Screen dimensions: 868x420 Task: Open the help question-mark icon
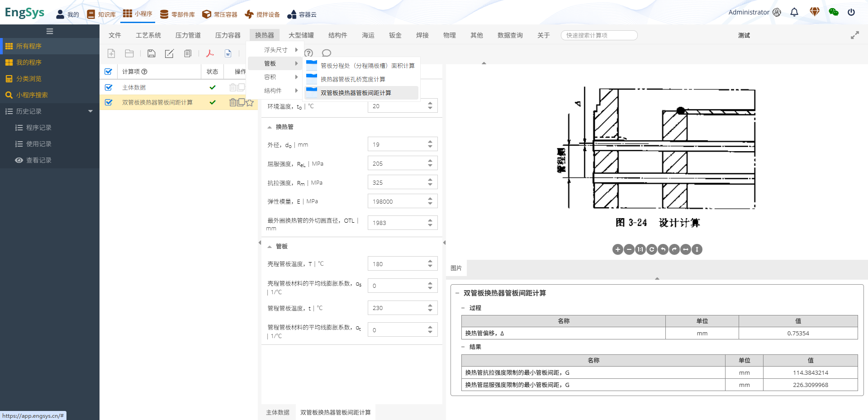point(309,53)
